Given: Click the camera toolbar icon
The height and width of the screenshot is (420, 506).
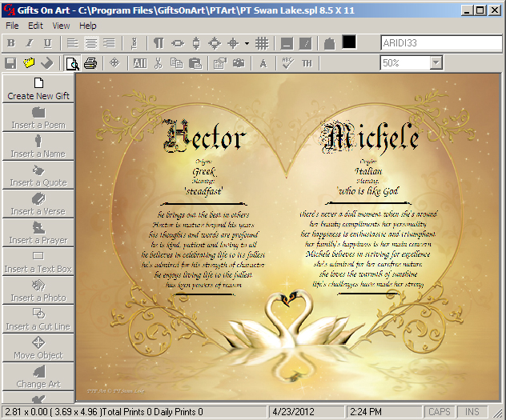Looking at the screenshot, I should (x=239, y=63).
